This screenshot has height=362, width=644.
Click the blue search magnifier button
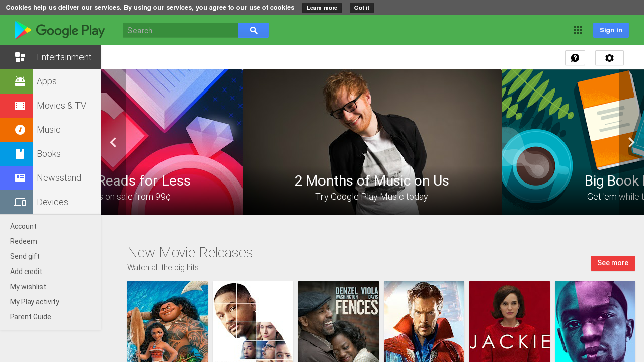click(254, 30)
